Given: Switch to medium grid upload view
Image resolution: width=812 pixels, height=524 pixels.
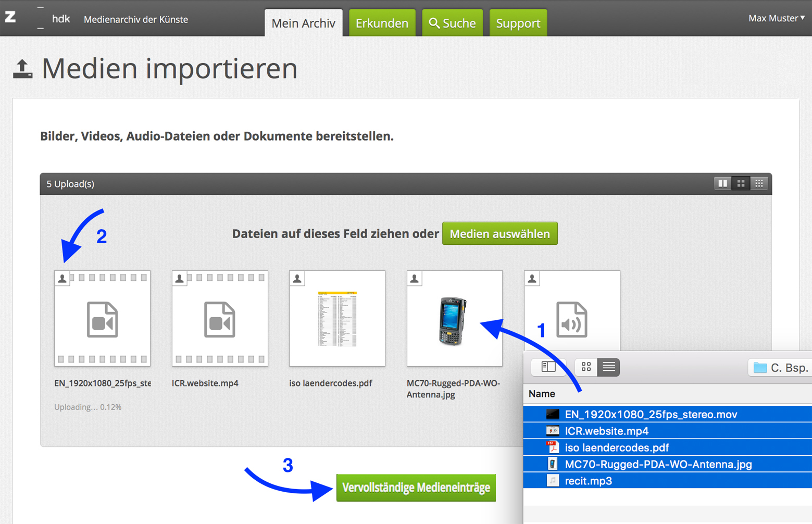Looking at the screenshot, I should click(x=741, y=183).
